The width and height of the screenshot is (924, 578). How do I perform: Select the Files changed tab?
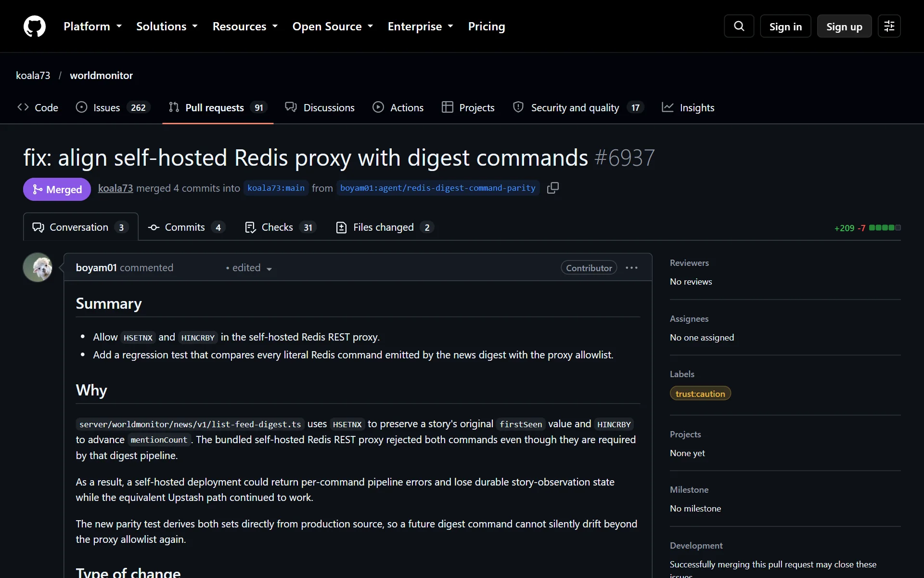385,227
